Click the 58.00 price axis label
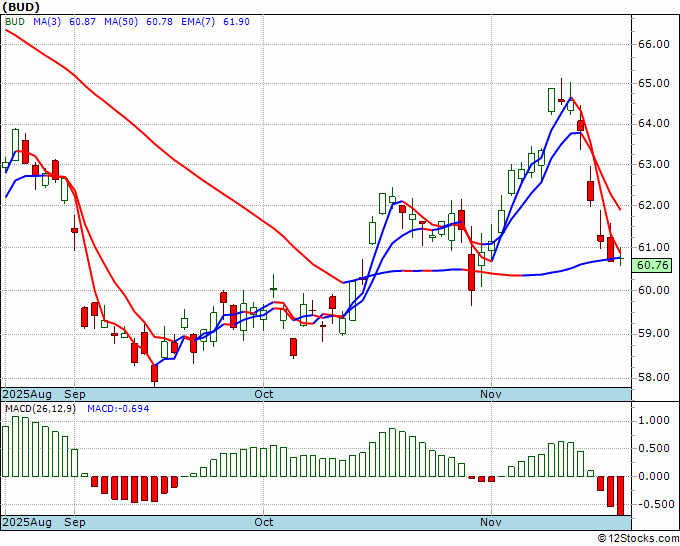This screenshot has width=680, height=546. (654, 377)
